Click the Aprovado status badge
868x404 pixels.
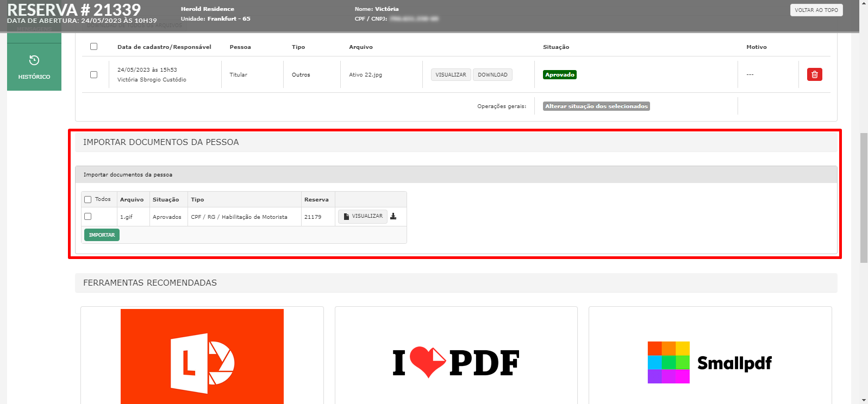click(x=560, y=74)
